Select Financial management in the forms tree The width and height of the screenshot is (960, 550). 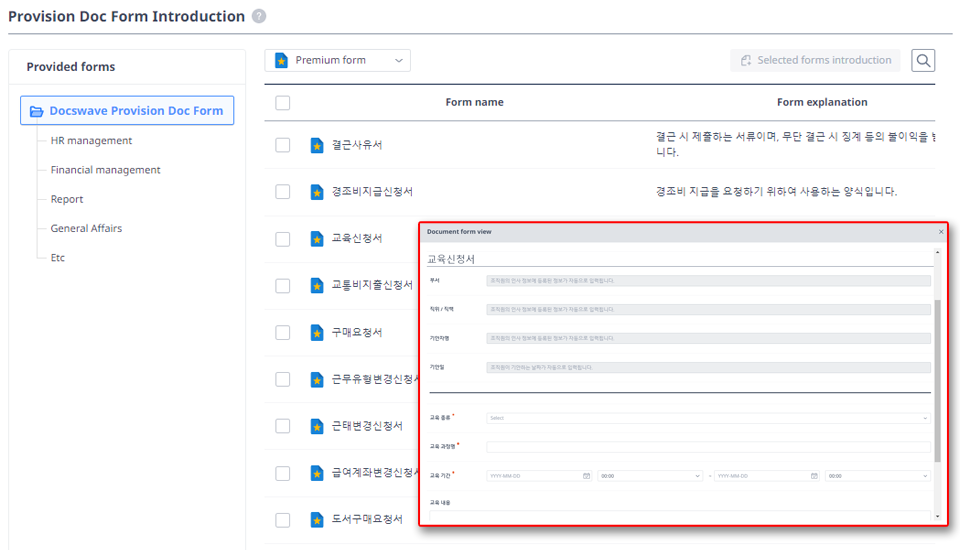point(105,170)
